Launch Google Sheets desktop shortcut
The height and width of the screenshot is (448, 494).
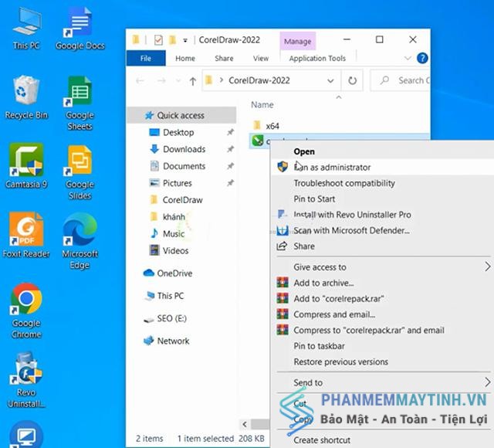tap(80, 104)
